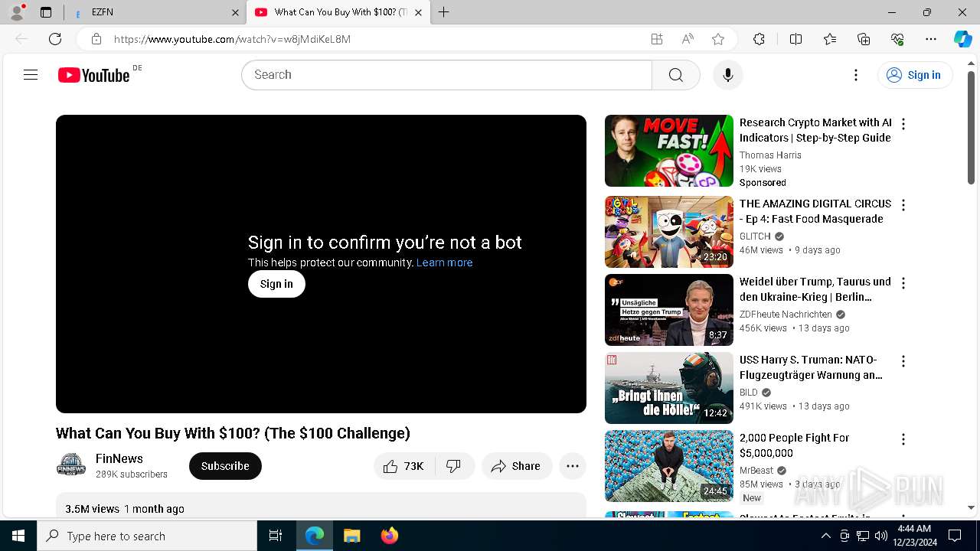Open Edge read aloud icon
Viewport: 980px width, 551px height.
(x=688, y=39)
